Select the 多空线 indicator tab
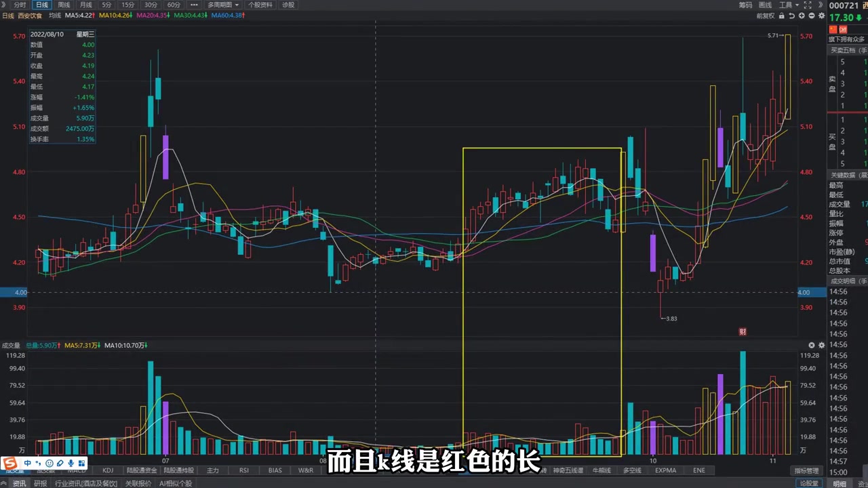868x488 pixels. click(632, 470)
